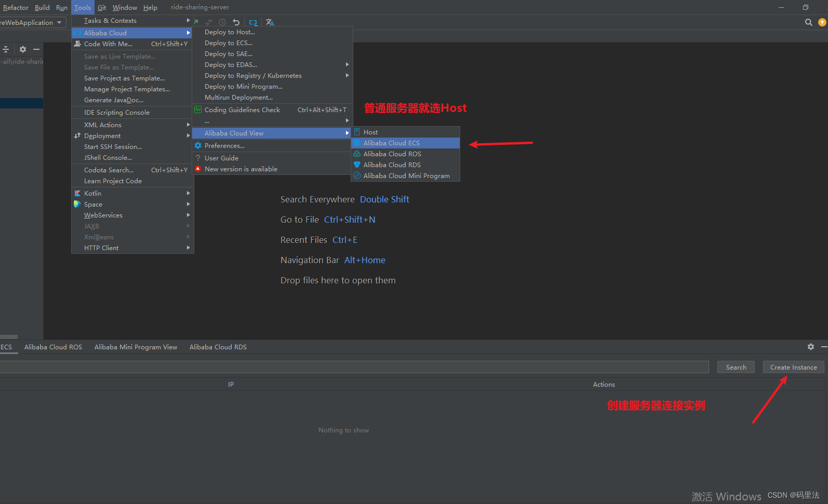Click the orange update notification icon

(x=822, y=22)
